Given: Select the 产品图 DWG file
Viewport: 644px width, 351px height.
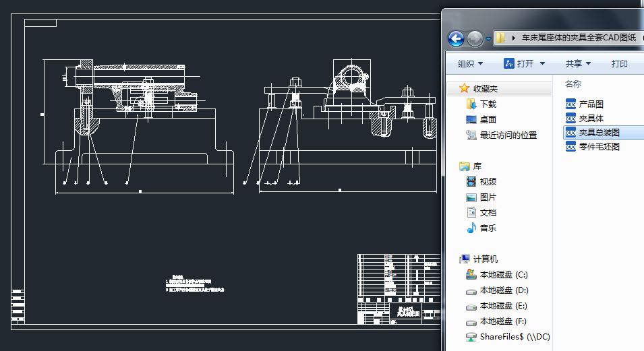Looking at the screenshot, I should tap(591, 104).
